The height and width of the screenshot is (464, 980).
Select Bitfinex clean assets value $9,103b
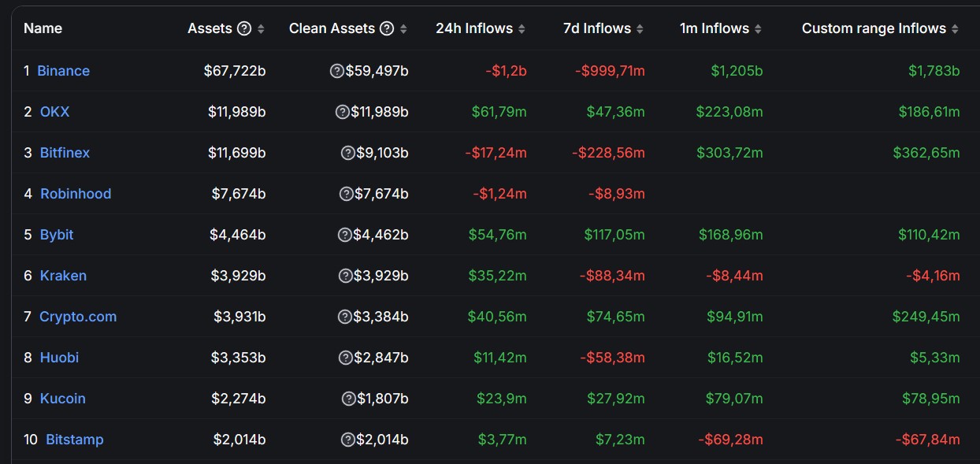click(382, 153)
